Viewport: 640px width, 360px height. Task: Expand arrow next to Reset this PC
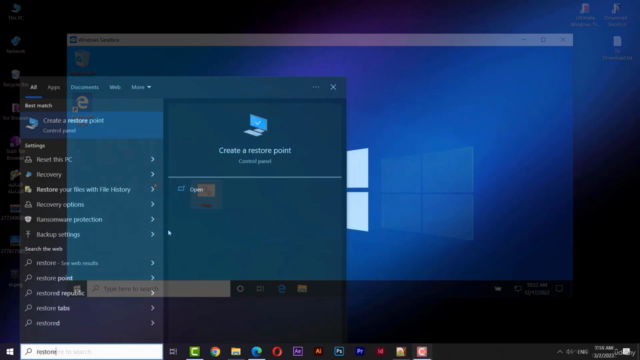(153, 159)
